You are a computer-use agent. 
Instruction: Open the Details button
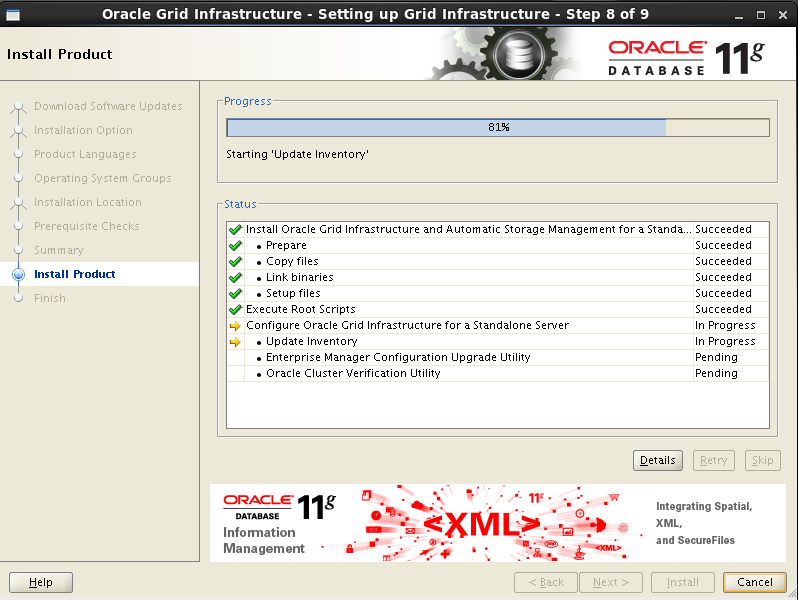tap(658, 461)
